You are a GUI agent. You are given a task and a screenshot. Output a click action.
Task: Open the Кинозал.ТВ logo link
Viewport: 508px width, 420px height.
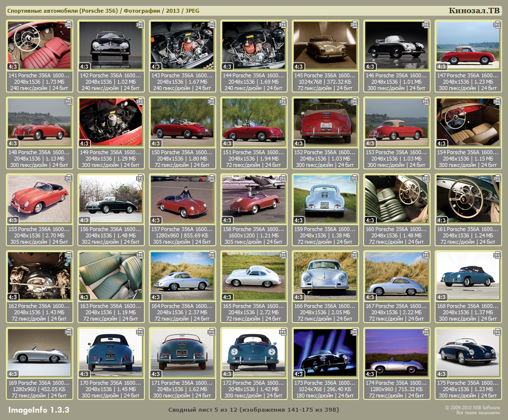pyautogui.click(x=474, y=11)
